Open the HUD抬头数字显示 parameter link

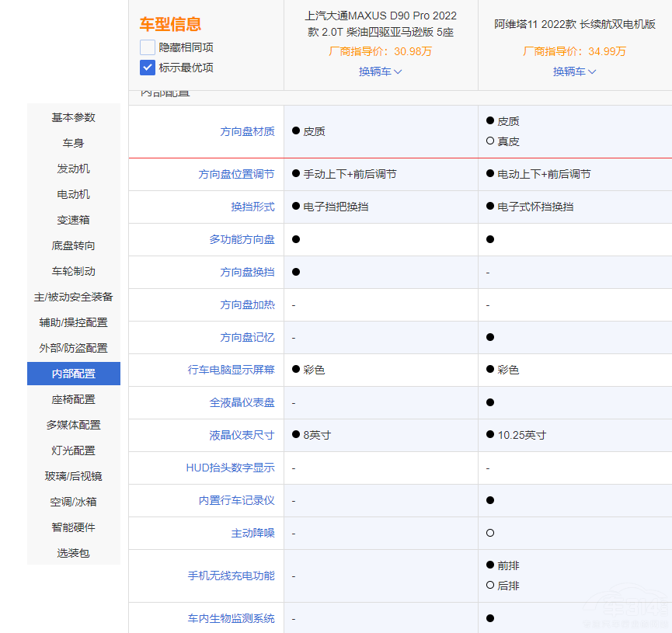pyautogui.click(x=230, y=468)
